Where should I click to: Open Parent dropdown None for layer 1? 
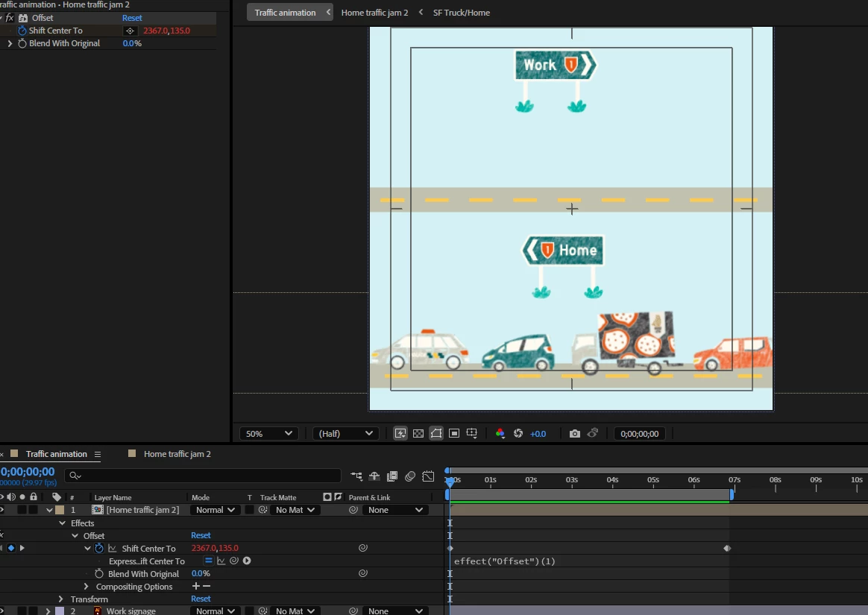click(x=396, y=510)
